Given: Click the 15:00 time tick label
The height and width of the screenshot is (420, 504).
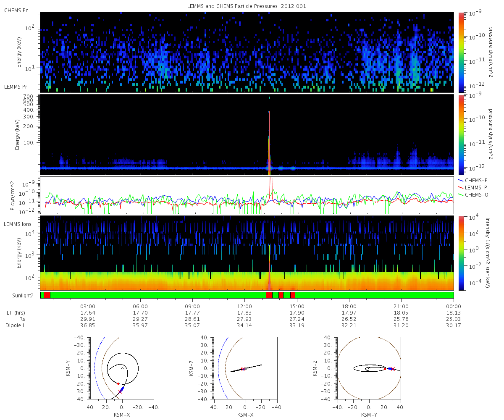Looking at the screenshot, I should (x=297, y=306).
